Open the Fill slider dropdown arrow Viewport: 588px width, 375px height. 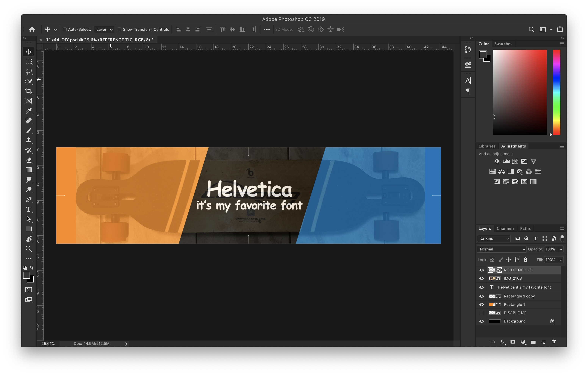click(561, 260)
